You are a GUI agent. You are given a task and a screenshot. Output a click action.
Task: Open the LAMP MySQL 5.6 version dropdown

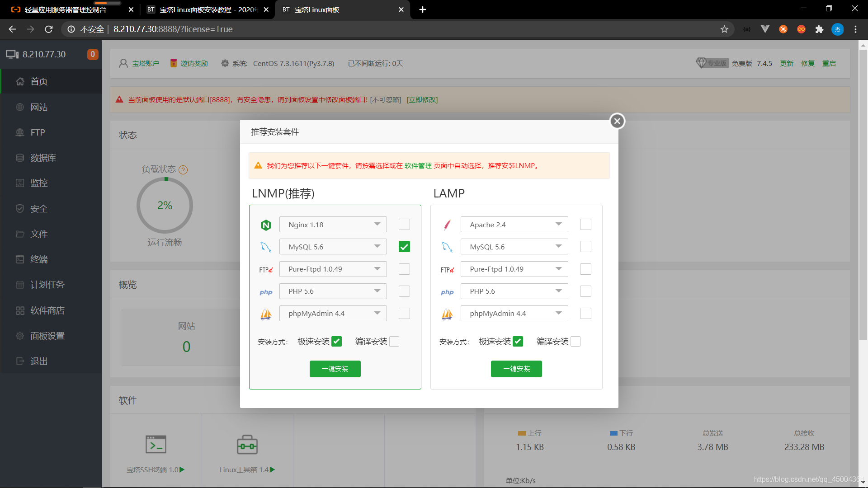(514, 247)
